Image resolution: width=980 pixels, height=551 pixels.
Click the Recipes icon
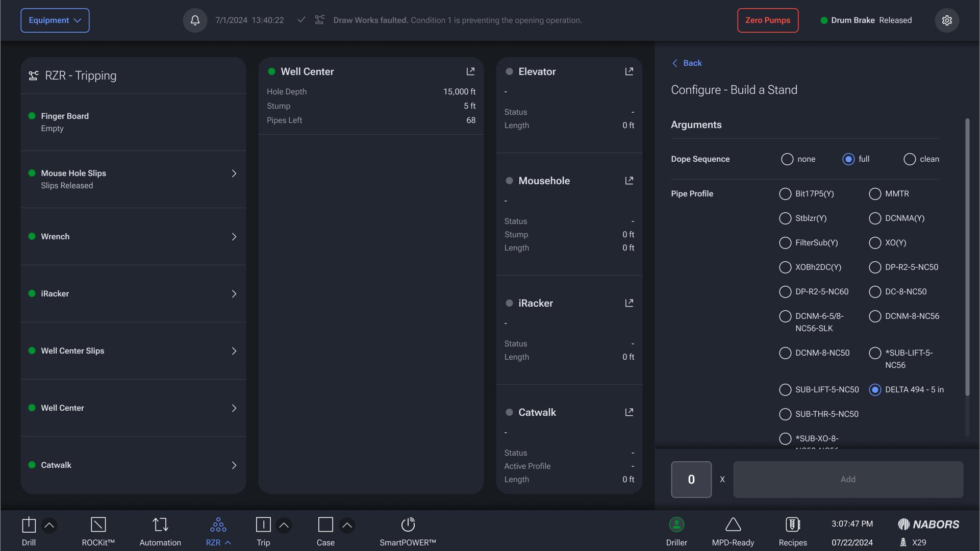792,525
